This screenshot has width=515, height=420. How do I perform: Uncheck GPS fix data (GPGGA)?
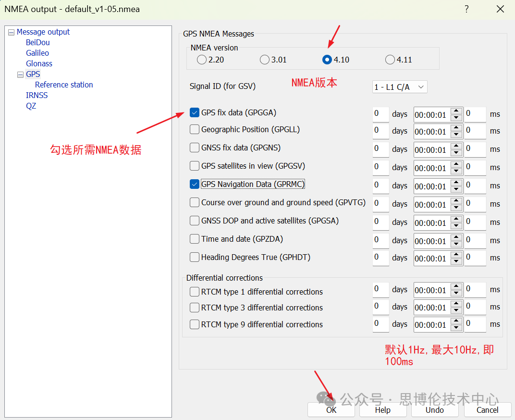tap(195, 113)
